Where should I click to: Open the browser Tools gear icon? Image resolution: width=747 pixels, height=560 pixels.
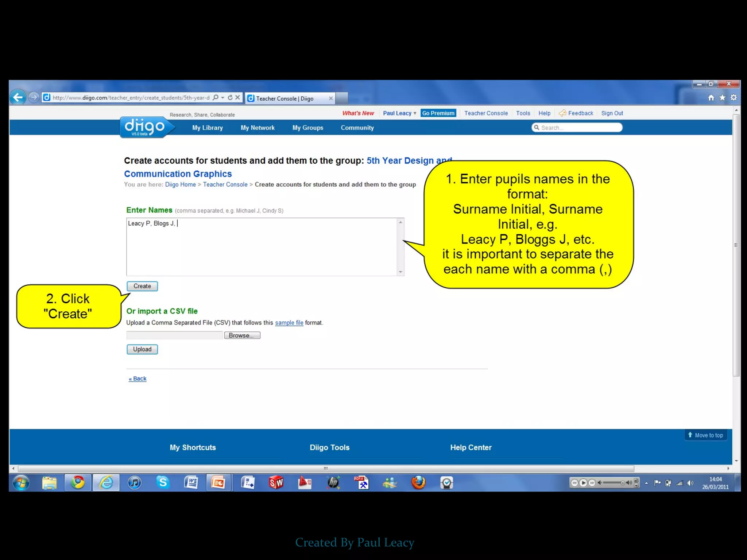pos(734,98)
